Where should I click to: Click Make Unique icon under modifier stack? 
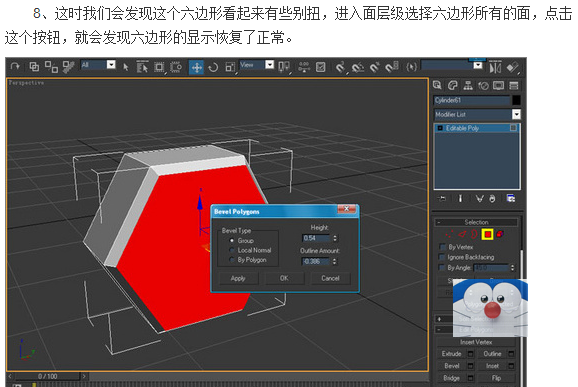479,199
